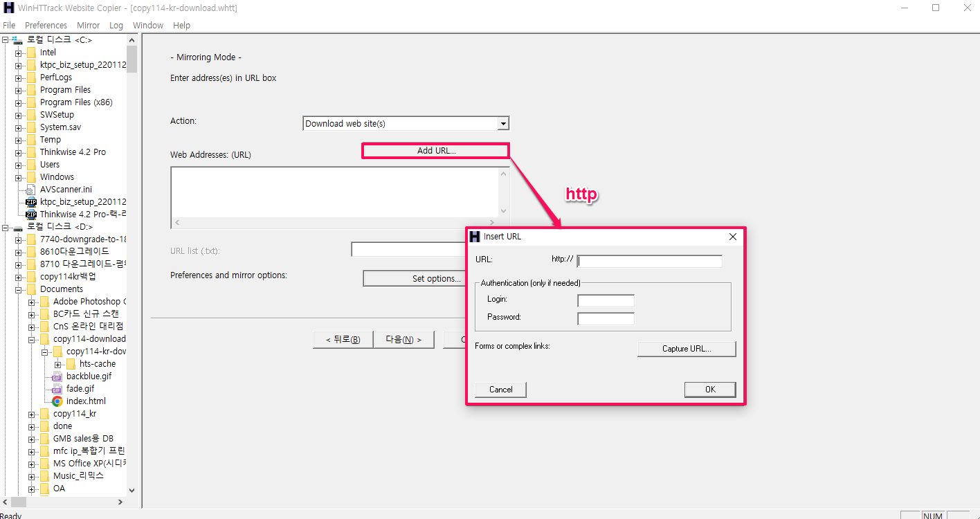Click the Thinkwise 4.2 Pro zip icon
The image size is (980, 519).
click(30, 214)
